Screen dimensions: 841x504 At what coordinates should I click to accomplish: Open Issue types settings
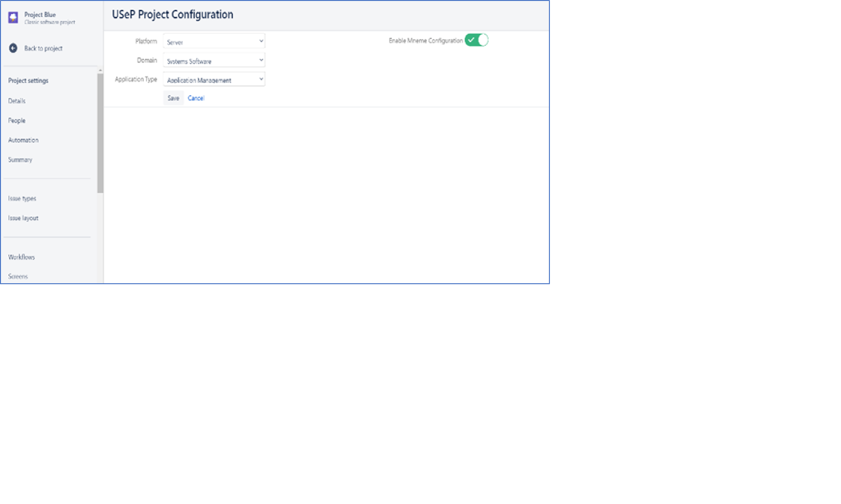pyautogui.click(x=22, y=198)
